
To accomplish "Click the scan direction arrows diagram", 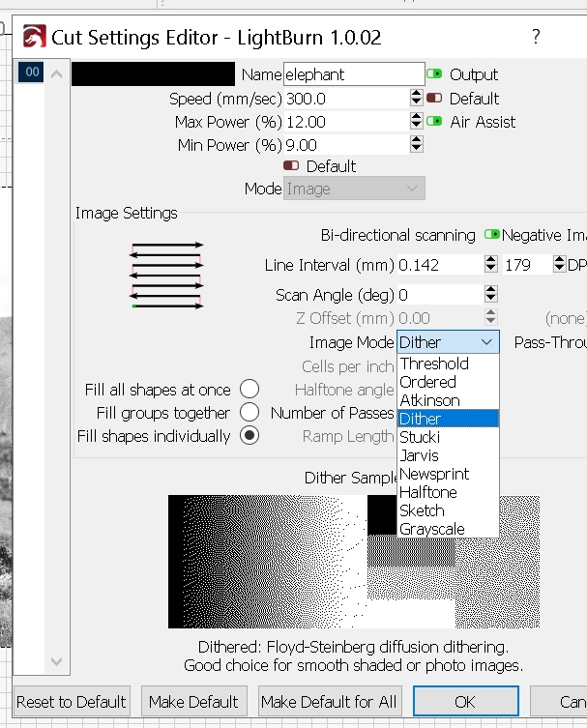I will point(166,275).
